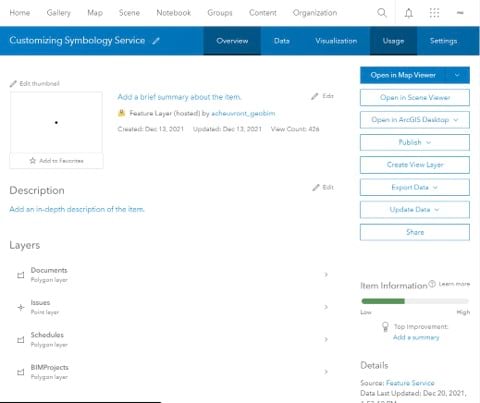Click the Learn more link
Screen dimensions: 480x403
[454, 284]
